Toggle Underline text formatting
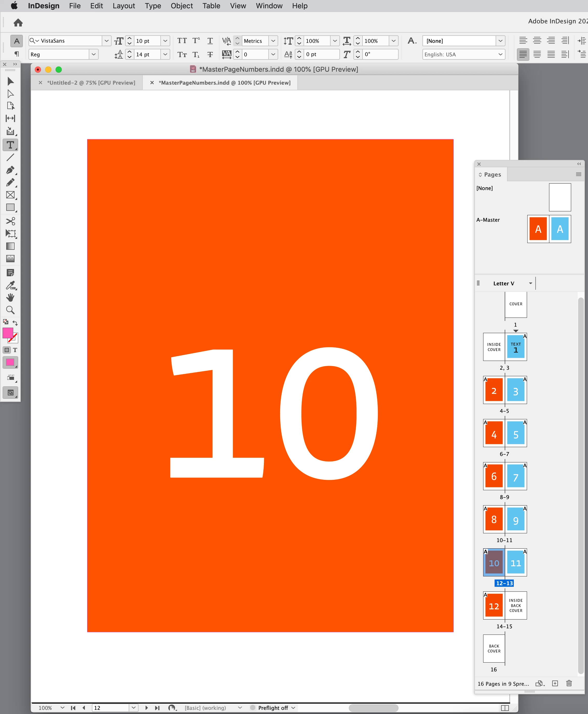 click(210, 41)
